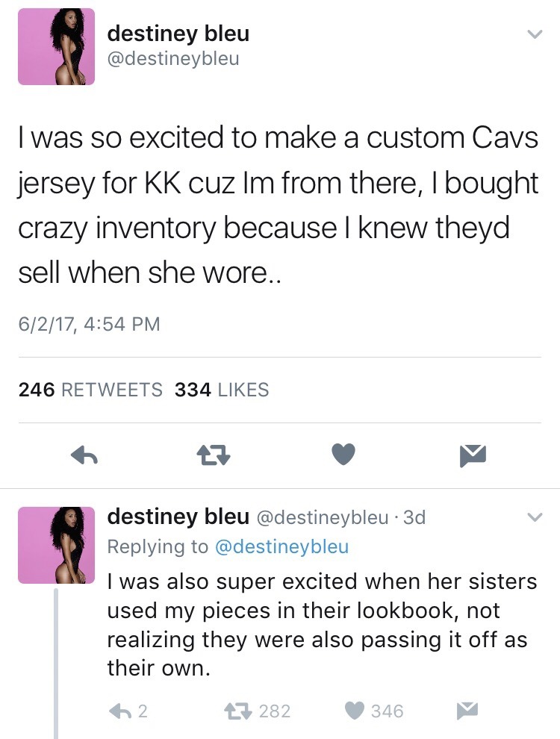Share reply tweet via message envelope icon
Viewport: 560px width, 739px height.
pyautogui.click(x=467, y=711)
